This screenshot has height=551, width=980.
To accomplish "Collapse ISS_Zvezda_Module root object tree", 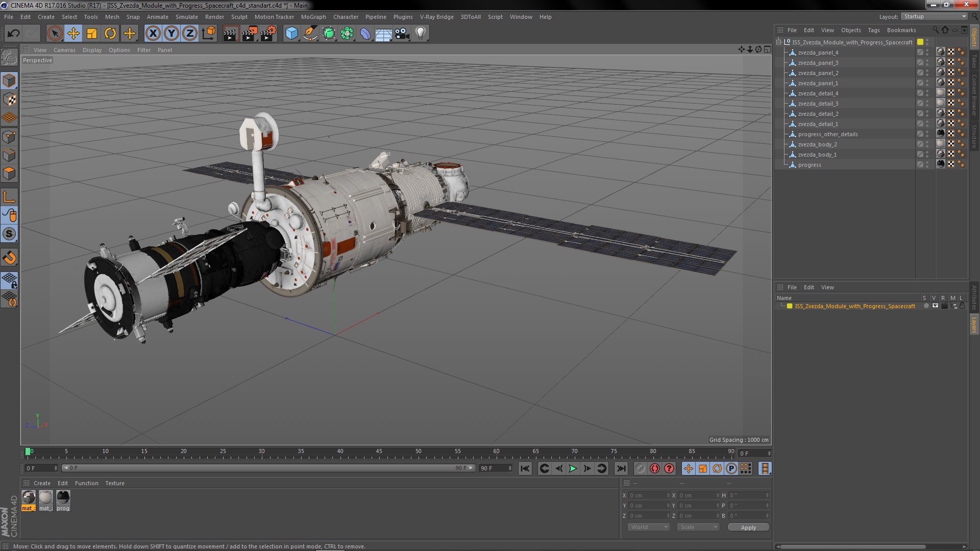I will [779, 42].
